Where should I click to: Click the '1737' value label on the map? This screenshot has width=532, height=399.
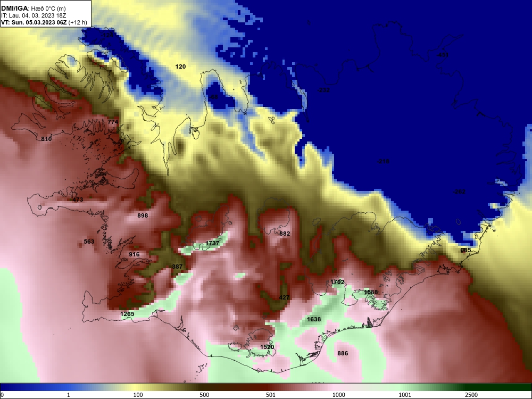point(212,243)
